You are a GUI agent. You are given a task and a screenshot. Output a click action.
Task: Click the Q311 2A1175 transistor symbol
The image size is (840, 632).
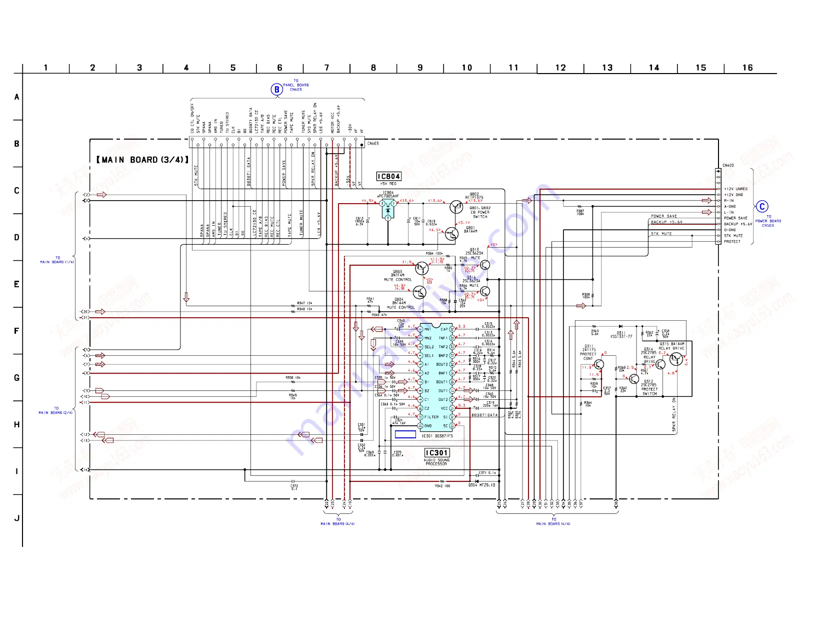(598, 365)
